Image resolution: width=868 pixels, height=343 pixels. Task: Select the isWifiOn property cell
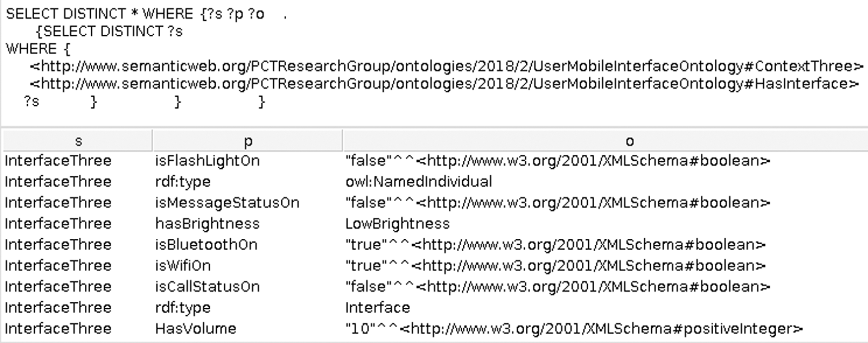tap(248, 266)
